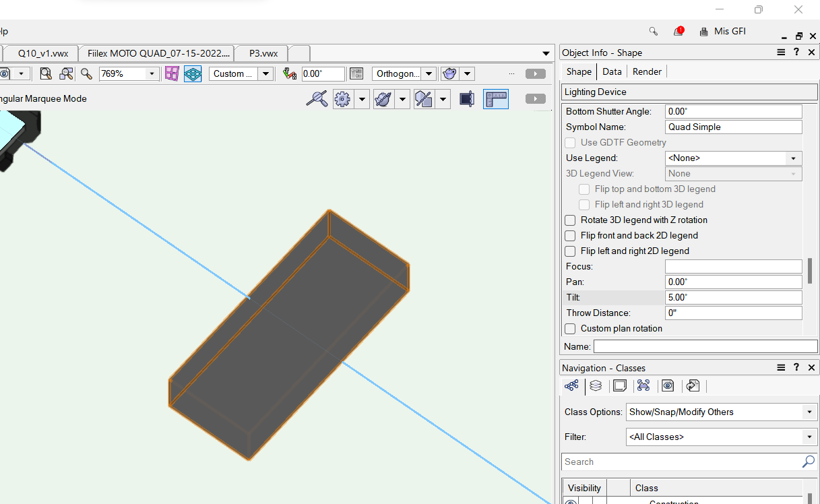
Task: Open the Sheet Layers pane in Navigation palette
Action: pos(619,385)
